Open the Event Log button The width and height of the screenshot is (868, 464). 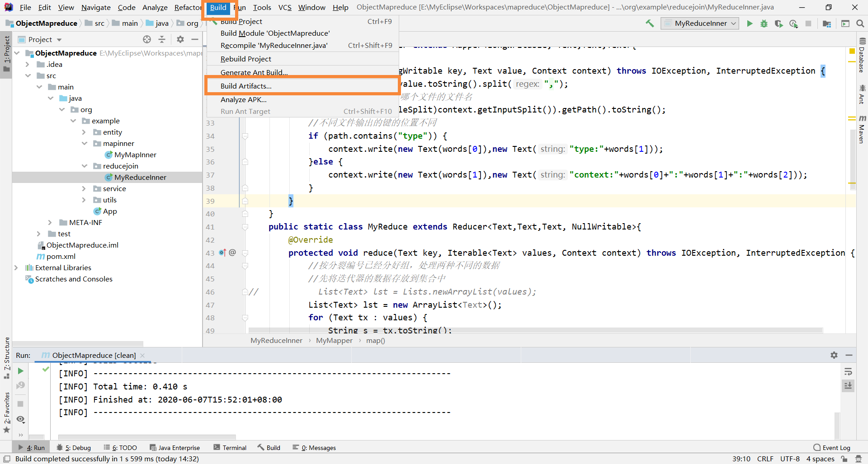coord(832,448)
